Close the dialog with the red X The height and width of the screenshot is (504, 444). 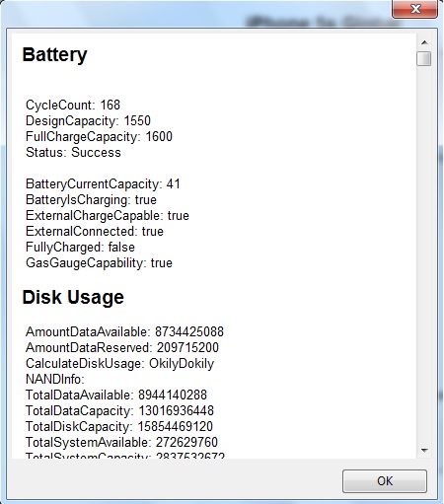(414, 9)
